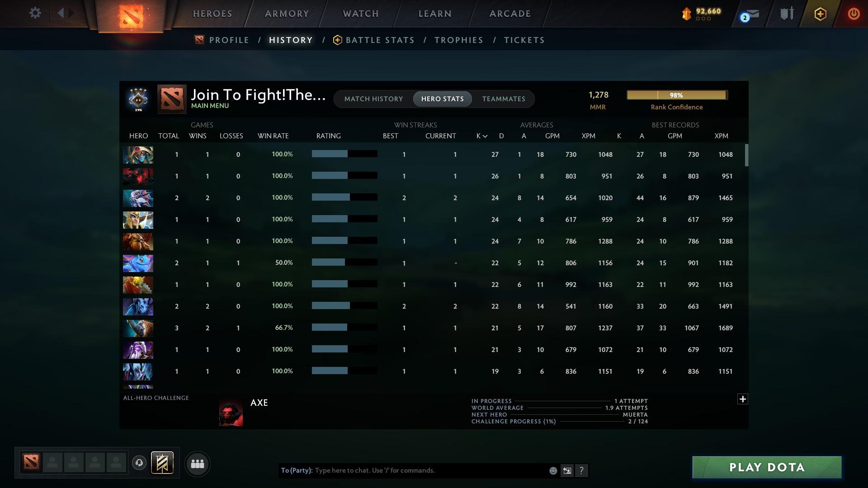Open the settings gear
The image size is (868, 488).
[35, 13]
